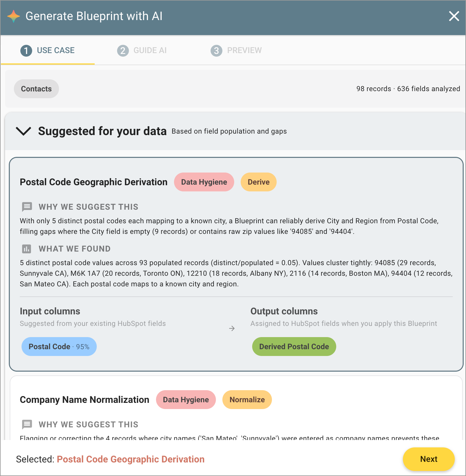Select the Postal Code Geographic Derivation card title

[x=93, y=182]
